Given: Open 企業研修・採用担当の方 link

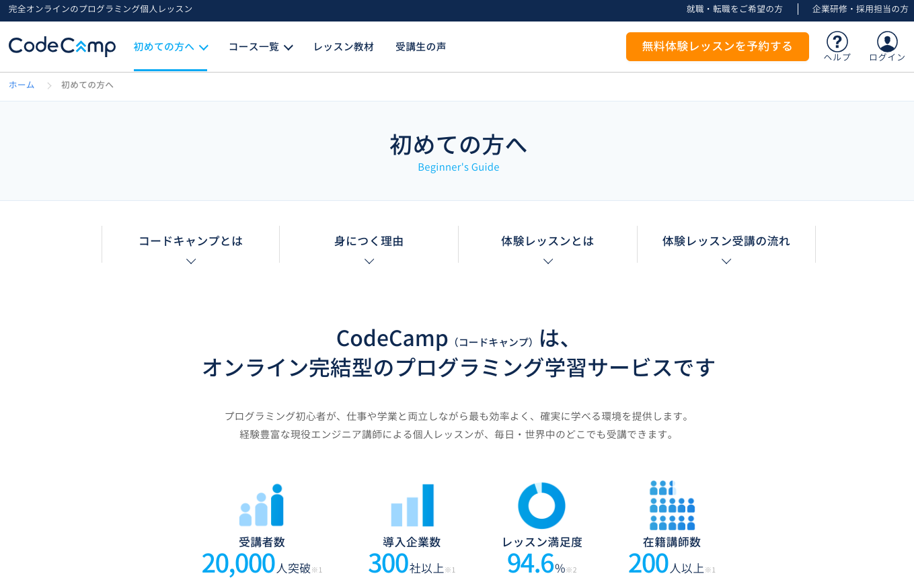Looking at the screenshot, I should (860, 9).
